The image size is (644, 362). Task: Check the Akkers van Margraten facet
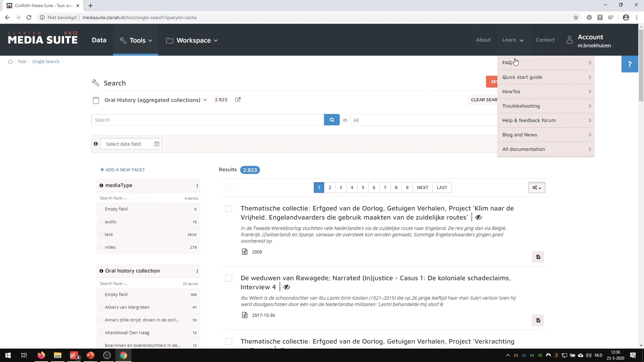(101, 307)
